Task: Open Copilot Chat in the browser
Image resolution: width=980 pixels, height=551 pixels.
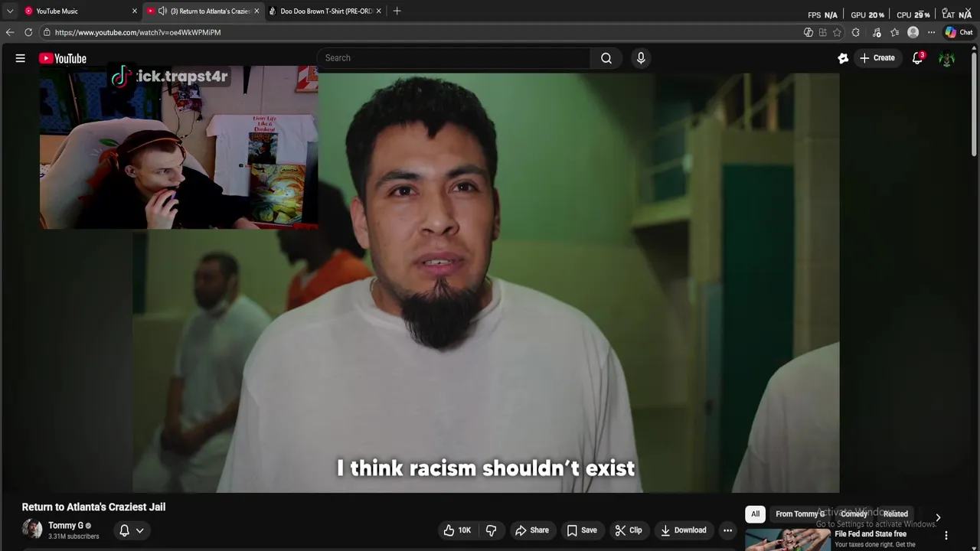Action: [959, 32]
